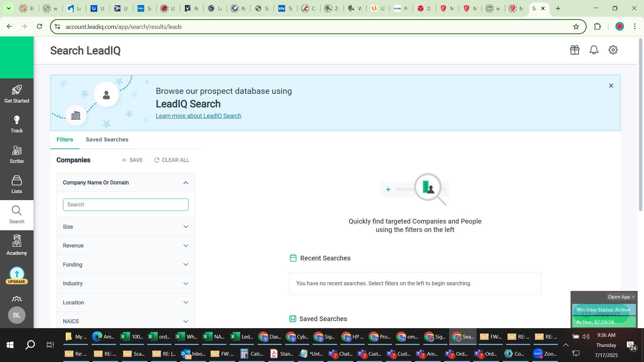Open the gift rewards icon
644x362 pixels.
(575, 50)
